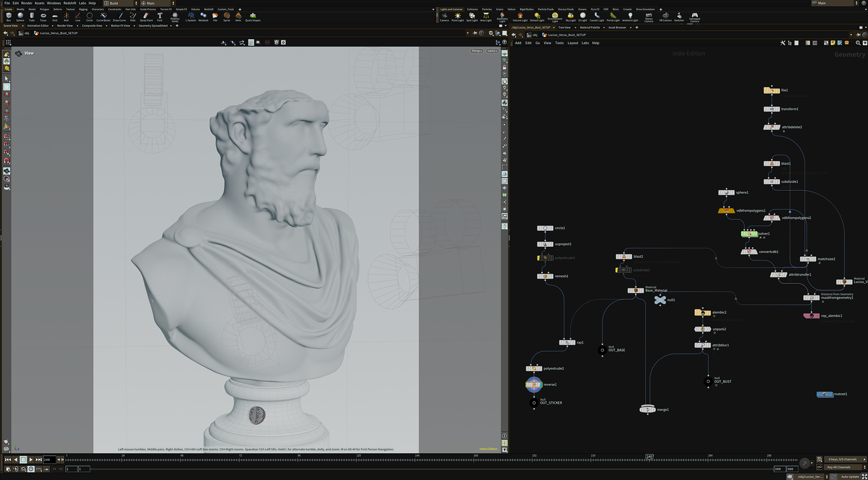
Task: Open the Windows menu
Action: pyautogui.click(x=54, y=3)
